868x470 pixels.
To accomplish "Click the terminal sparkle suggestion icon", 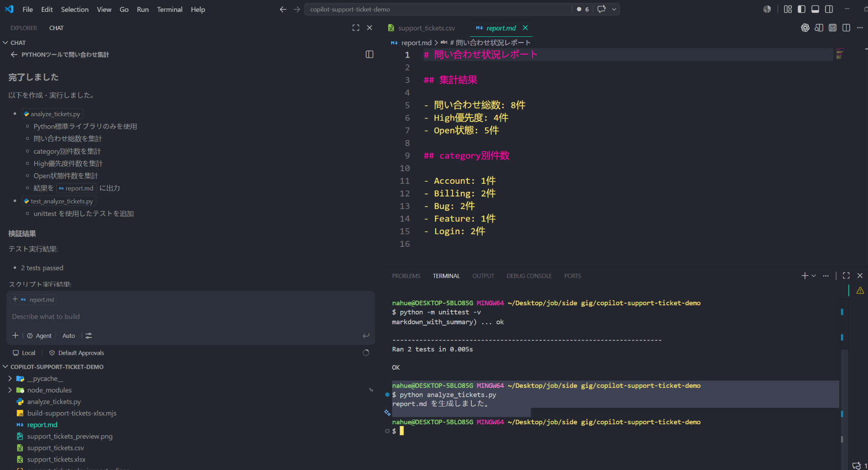I will click(387, 412).
